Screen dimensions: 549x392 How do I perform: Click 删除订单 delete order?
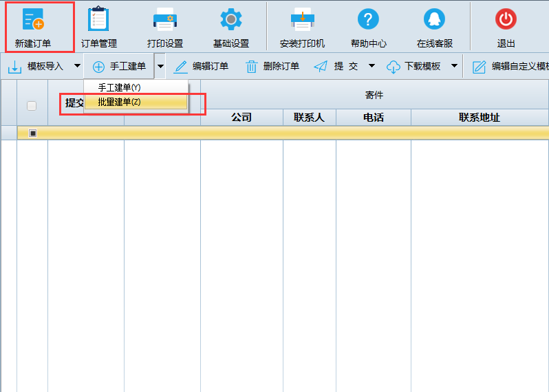coord(272,66)
